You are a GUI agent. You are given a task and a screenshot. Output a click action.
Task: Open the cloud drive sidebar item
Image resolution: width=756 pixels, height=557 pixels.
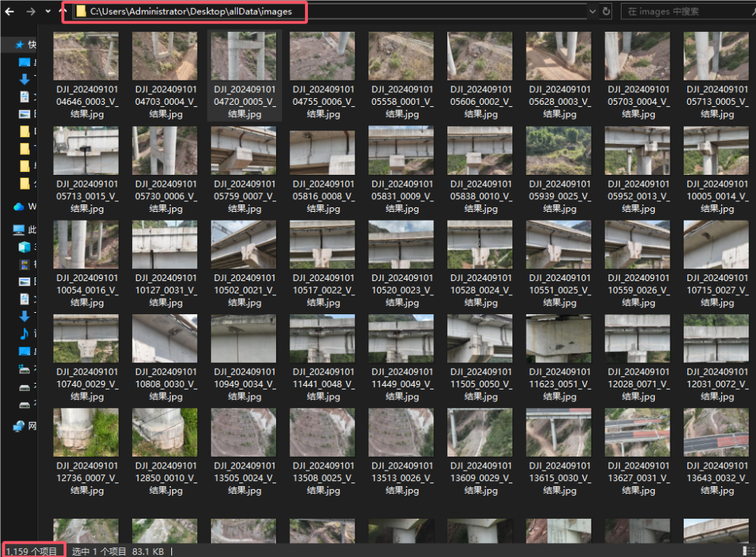tap(18, 207)
